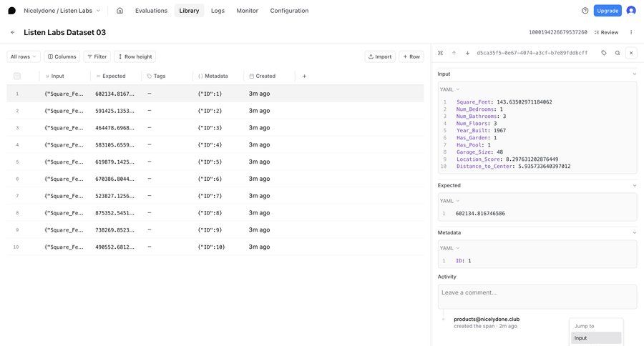644x346 pixels.
Task: Click the Braintrust logo icon
Action: click(12, 11)
